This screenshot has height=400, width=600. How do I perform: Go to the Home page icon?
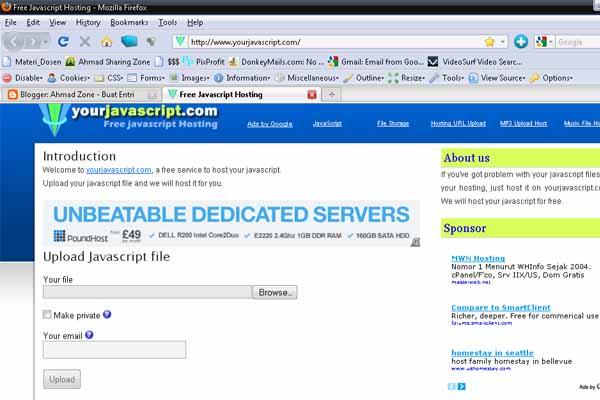coord(107,41)
